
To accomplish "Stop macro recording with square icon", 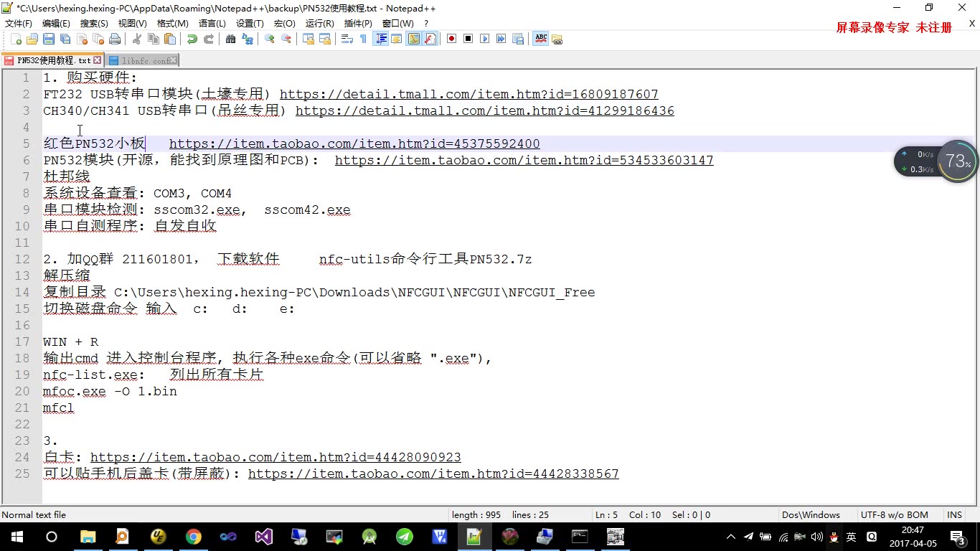I will [468, 39].
